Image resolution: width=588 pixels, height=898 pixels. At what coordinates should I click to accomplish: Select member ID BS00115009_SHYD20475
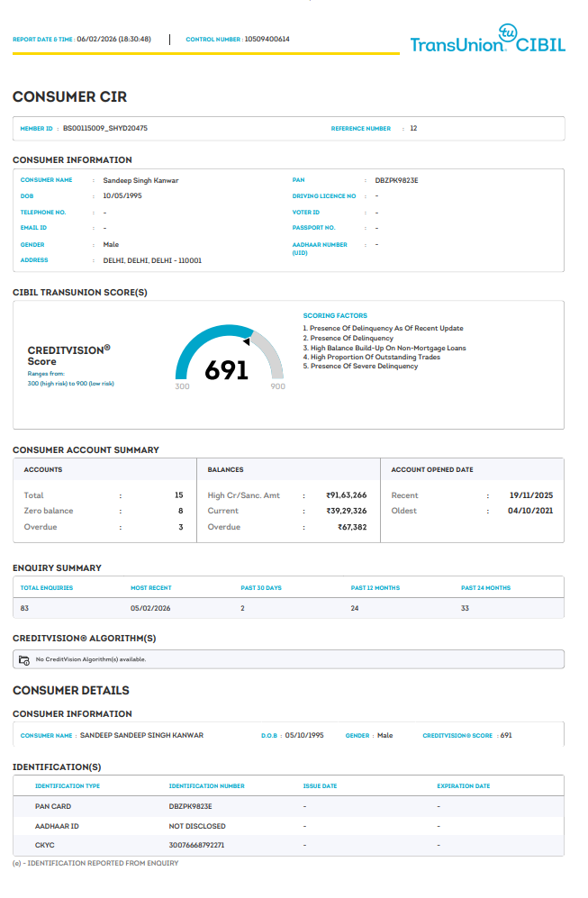105,128
